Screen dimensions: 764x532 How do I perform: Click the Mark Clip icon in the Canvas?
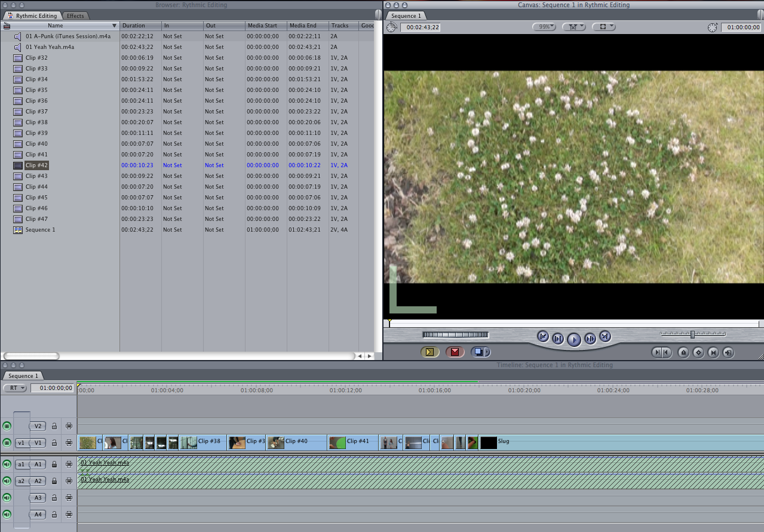[x=713, y=352]
